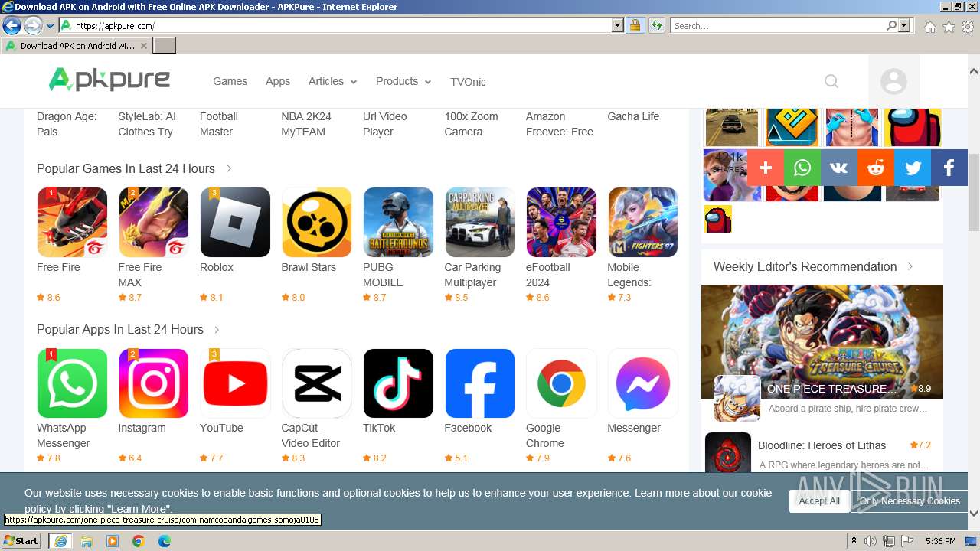The height and width of the screenshot is (551, 980).
Task: Open the Facebook app icon
Action: click(x=480, y=383)
